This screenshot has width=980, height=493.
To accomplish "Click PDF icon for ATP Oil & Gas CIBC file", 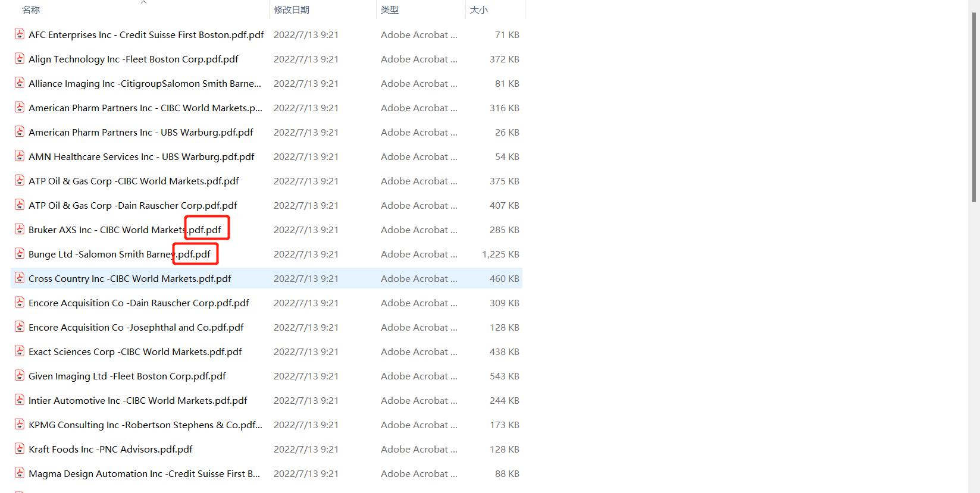I will coord(20,180).
